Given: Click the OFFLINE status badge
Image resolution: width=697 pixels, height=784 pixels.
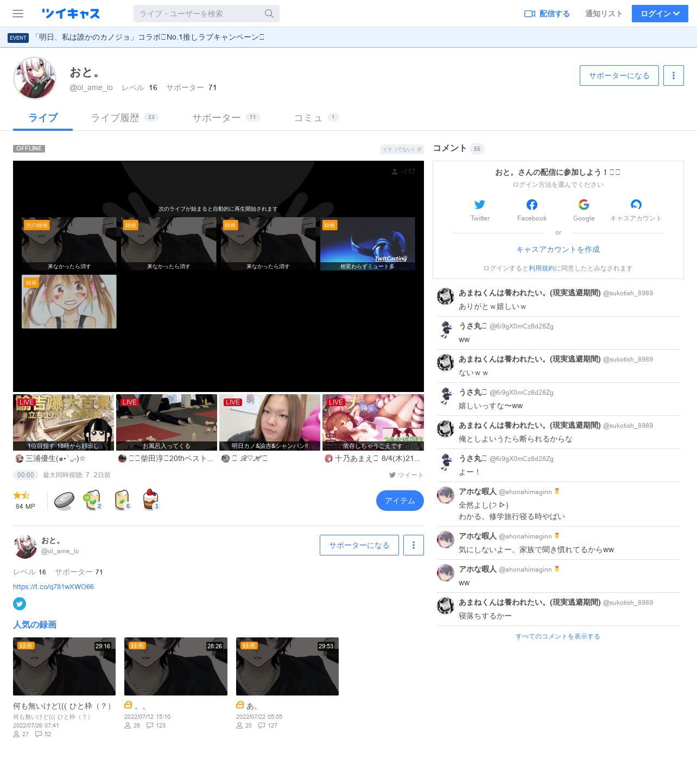Looking at the screenshot, I should [29, 149].
